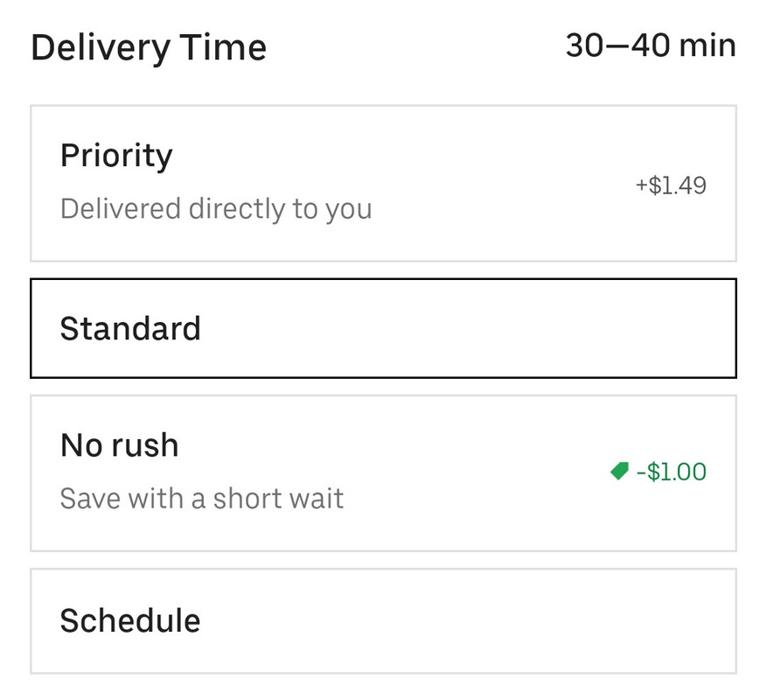Select the Priority delivery option card

tap(383, 183)
